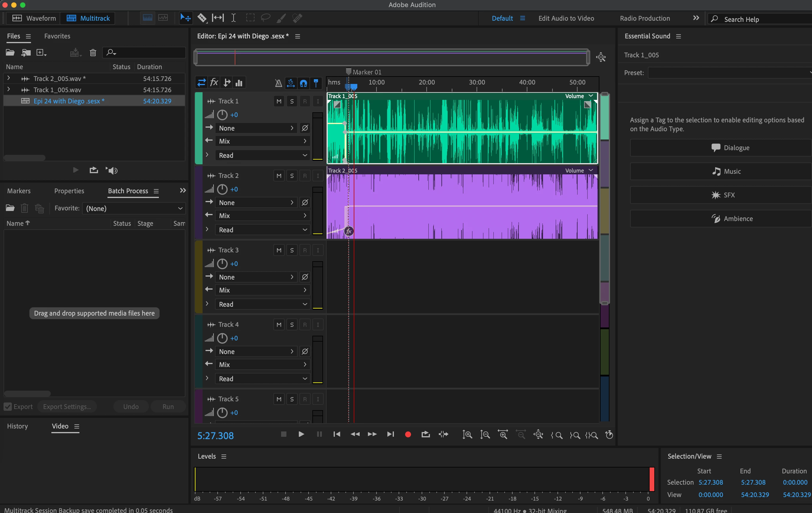Mute Track 1
This screenshot has height=513, width=812.
[279, 101]
